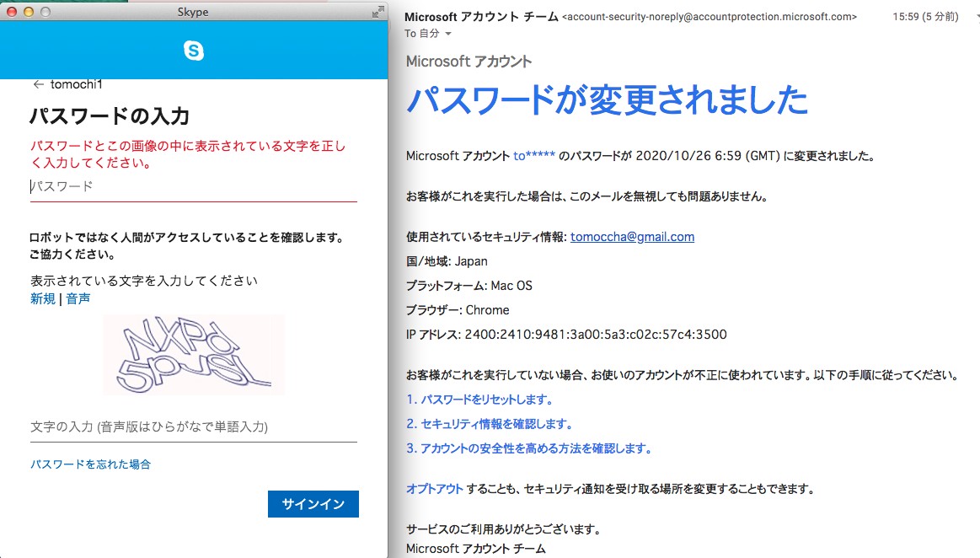Go back using the arrow beside tomochi1

38,84
